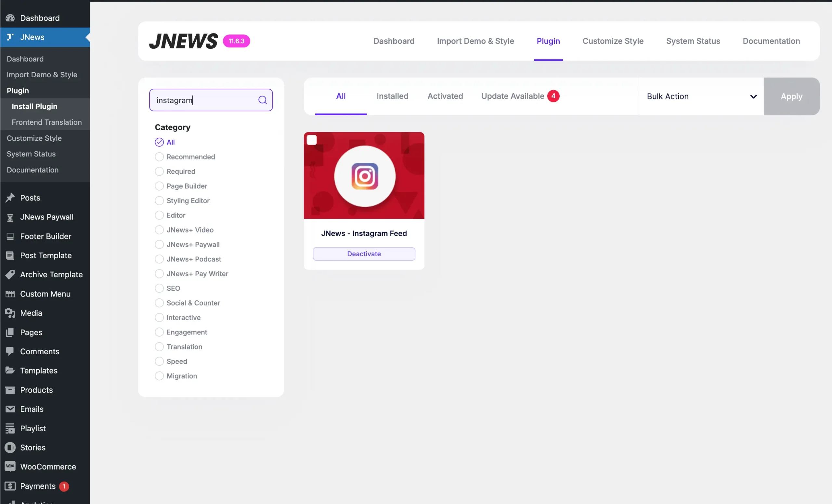Image resolution: width=832 pixels, height=504 pixels.
Task: Open the Bulk Action dropdown
Action: pos(701,96)
